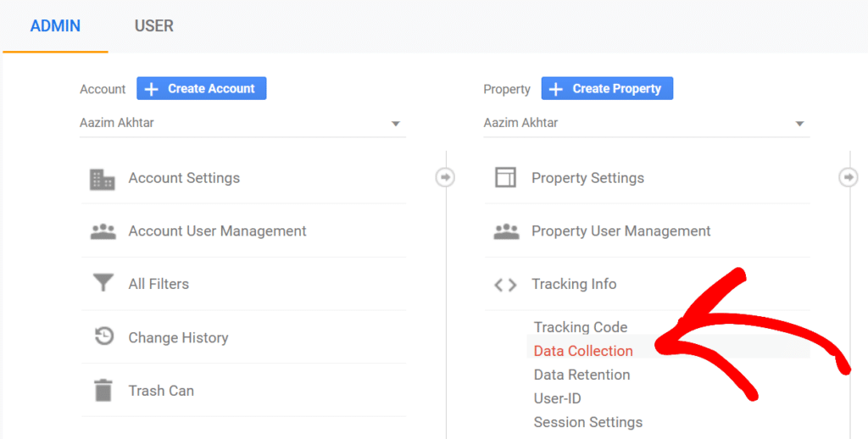
Task: Click the All Filters funnel icon
Action: coord(103,283)
